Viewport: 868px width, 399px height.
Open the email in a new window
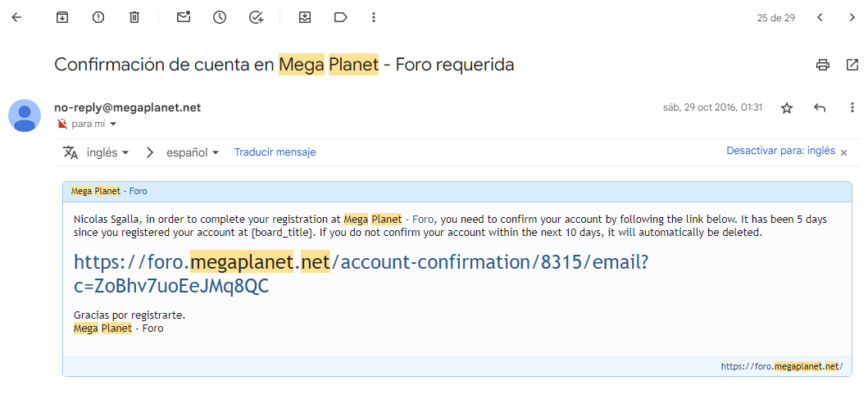click(852, 65)
